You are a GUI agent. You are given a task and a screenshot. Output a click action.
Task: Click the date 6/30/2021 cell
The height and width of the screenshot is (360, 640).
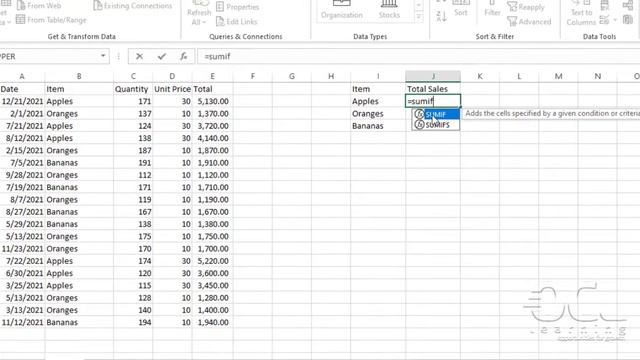point(22,273)
